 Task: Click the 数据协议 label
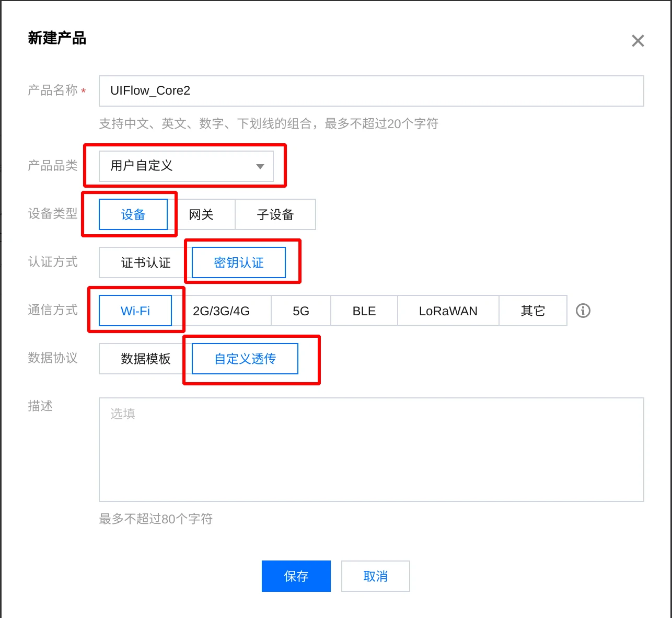pyautogui.click(x=53, y=358)
